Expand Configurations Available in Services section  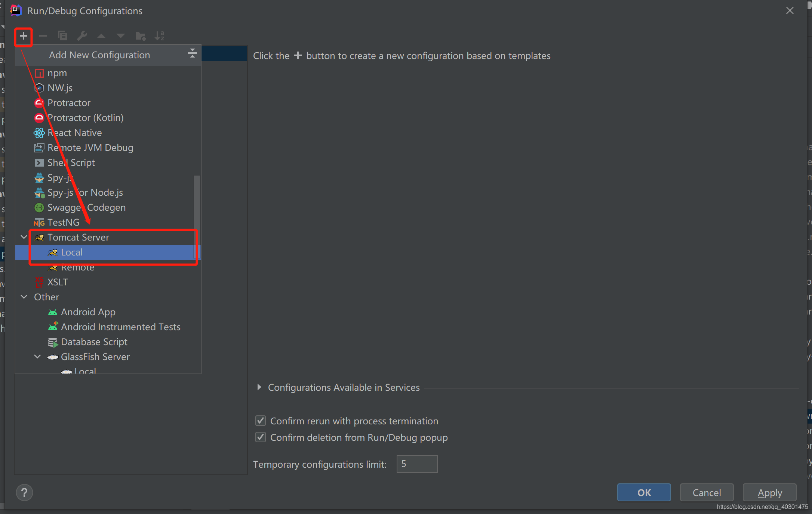click(259, 387)
